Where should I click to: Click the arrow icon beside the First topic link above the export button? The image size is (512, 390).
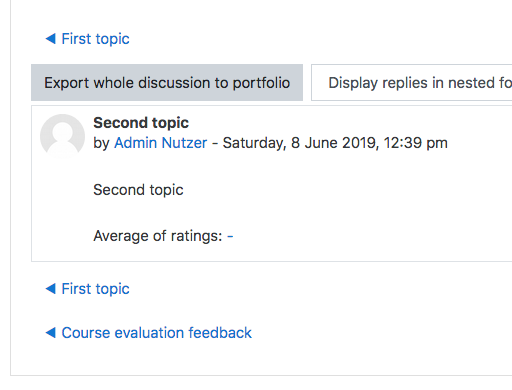tap(51, 39)
